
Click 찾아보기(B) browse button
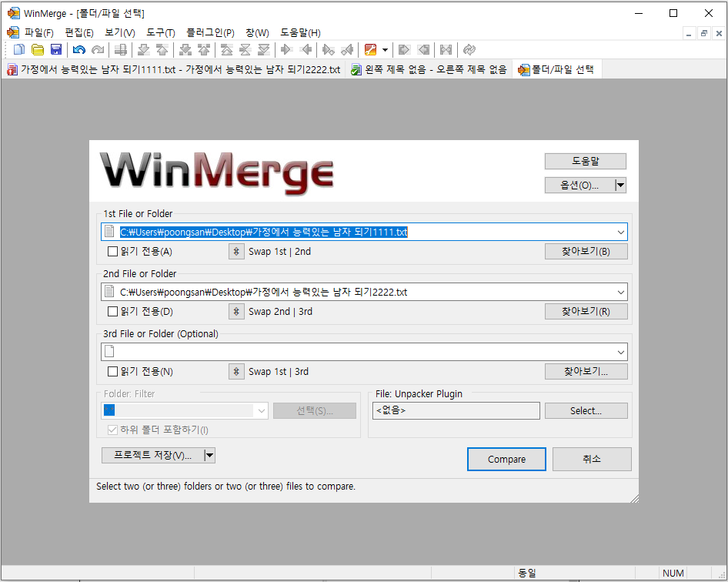tap(586, 252)
